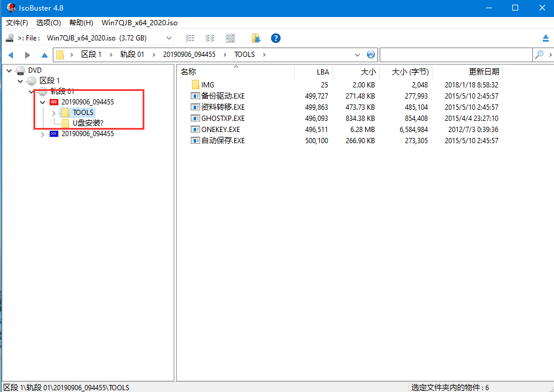554x392 pixels.
Task: Select the ONEKEY.EXE file row
Action: click(220, 129)
